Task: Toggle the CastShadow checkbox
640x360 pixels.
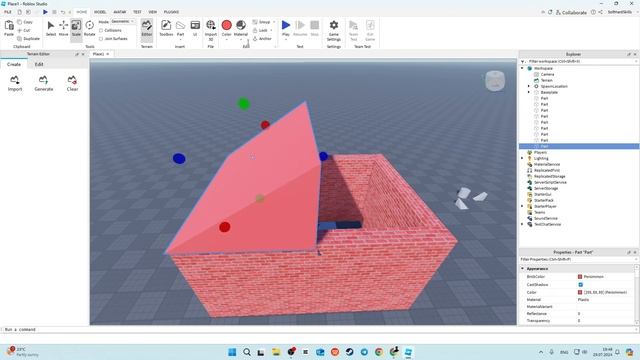Action: [580, 284]
